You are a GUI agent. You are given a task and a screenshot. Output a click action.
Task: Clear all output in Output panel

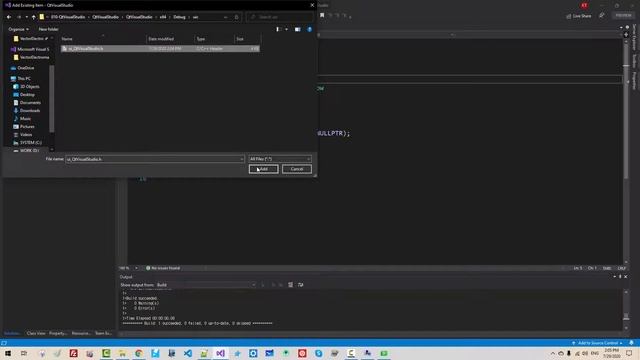click(290, 285)
